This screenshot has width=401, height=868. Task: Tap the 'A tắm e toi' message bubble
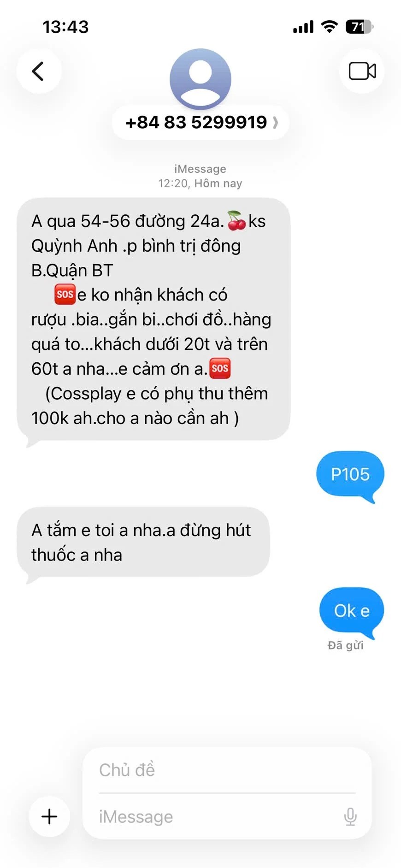pos(143,543)
